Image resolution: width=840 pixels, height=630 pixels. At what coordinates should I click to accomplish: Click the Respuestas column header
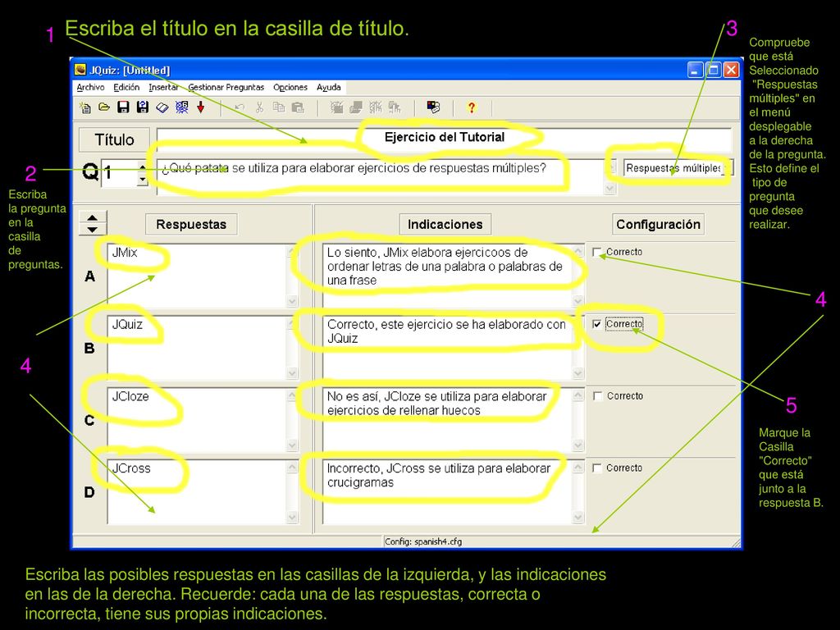tap(191, 225)
